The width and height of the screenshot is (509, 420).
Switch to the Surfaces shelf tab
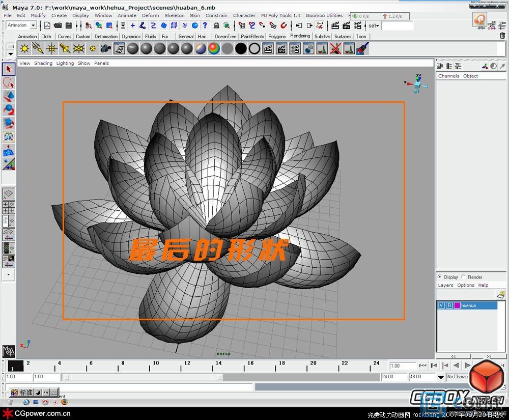pyautogui.click(x=343, y=36)
